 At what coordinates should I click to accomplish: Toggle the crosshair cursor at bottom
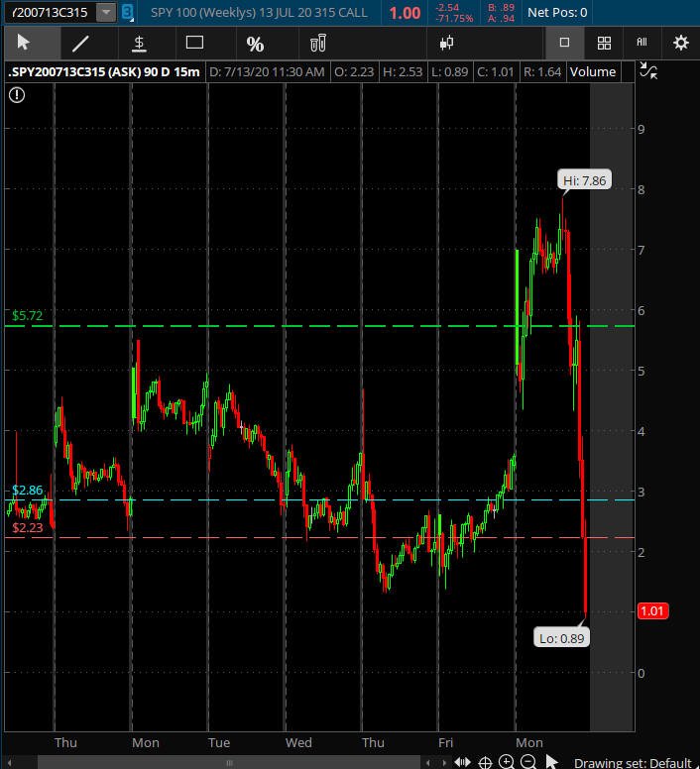(x=485, y=762)
